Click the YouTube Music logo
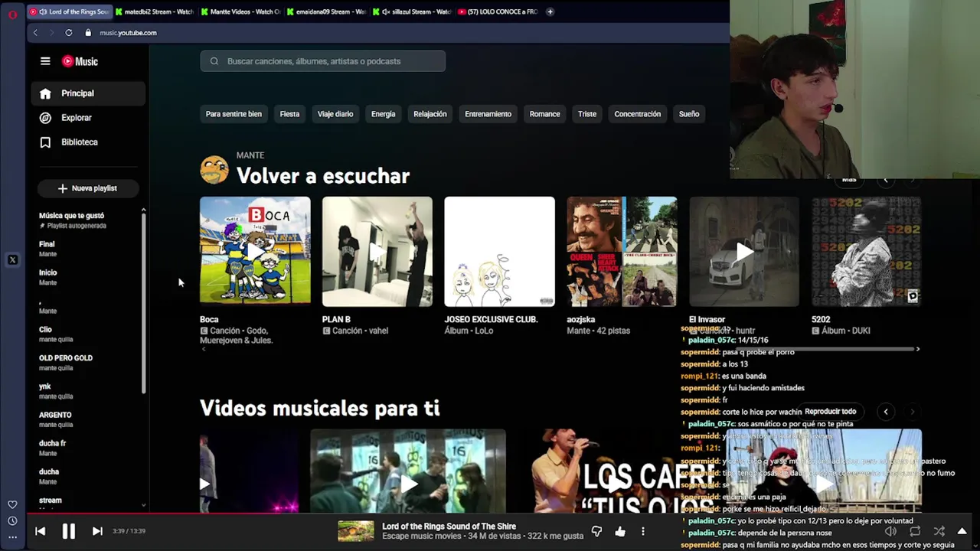This screenshot has height=551, width=980. [x=80, y=61]
